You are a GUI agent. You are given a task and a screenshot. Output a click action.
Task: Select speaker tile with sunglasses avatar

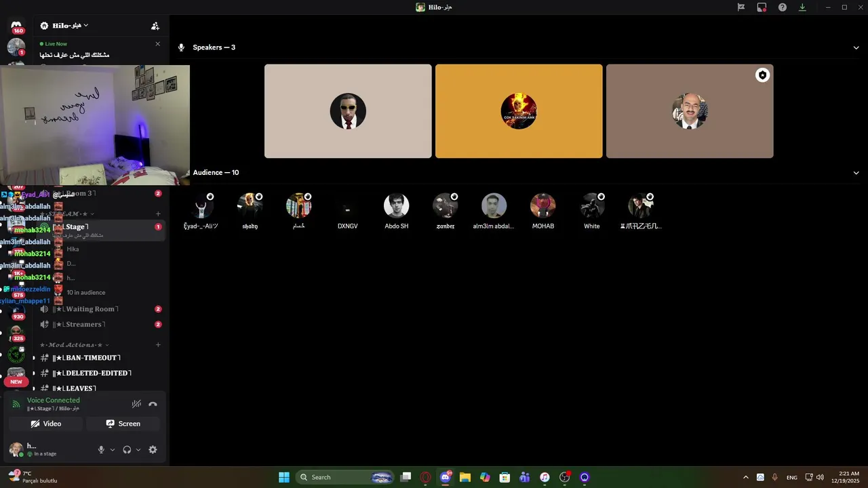[348, 111]
